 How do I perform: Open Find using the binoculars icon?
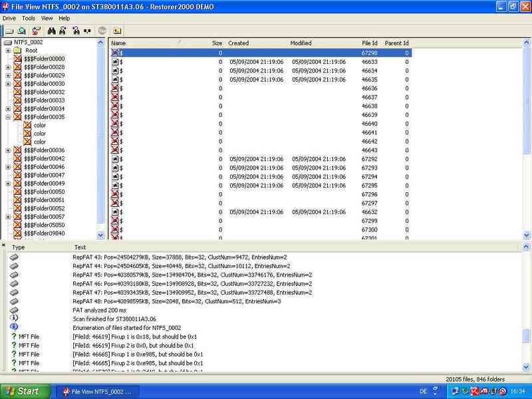51,31
